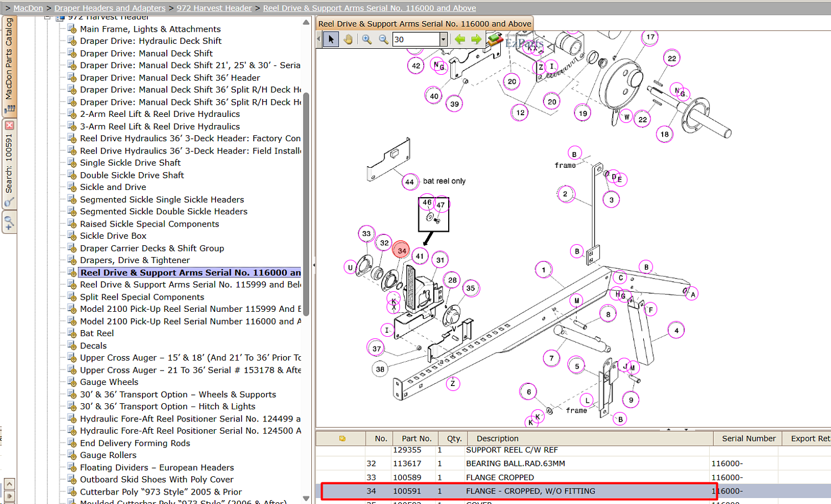This screenshot has height=504, width=831.
Task: Open 2-Arm Reel Lift & Reel Drive Hydraulics
Action: tap(160, 114)
